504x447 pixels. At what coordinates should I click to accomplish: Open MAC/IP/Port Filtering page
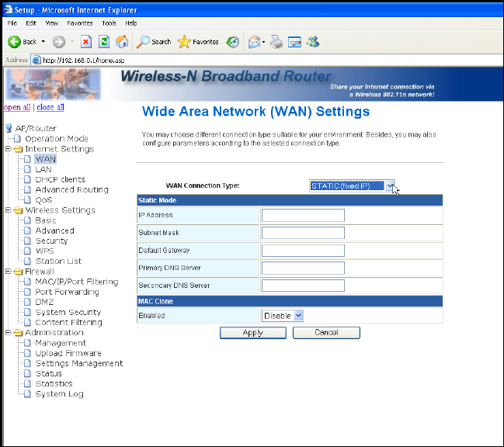(77, 282)
